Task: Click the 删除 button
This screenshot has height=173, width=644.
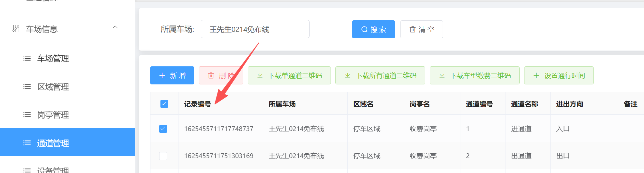Action: (x=221, y=75)
